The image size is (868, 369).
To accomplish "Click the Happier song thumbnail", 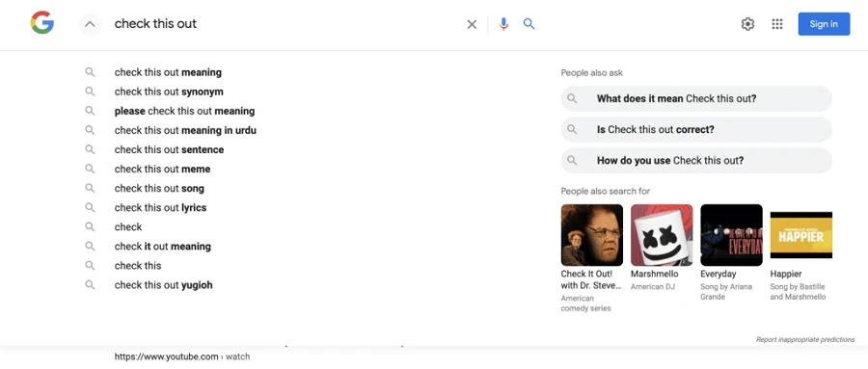I will [x=801, y=235].
